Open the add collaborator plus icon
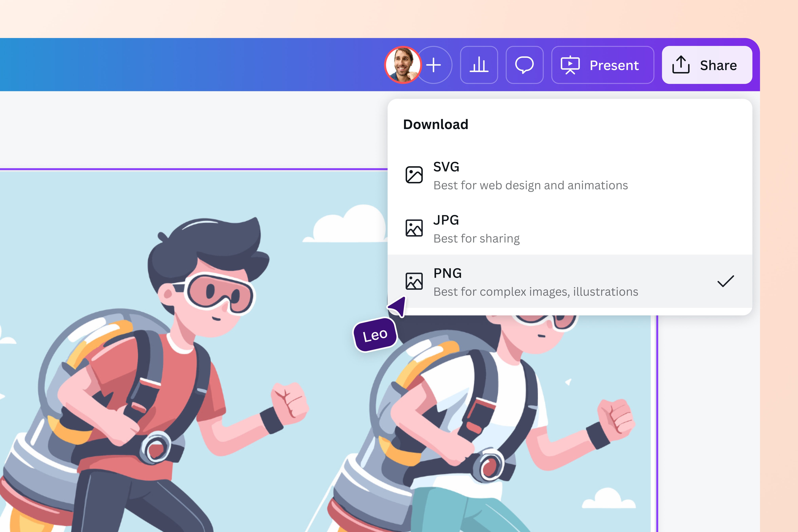 pos(434,65)
